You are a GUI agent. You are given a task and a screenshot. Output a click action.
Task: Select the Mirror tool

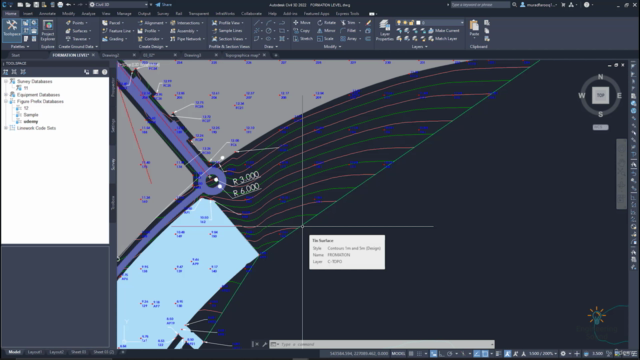click(326, 31)
